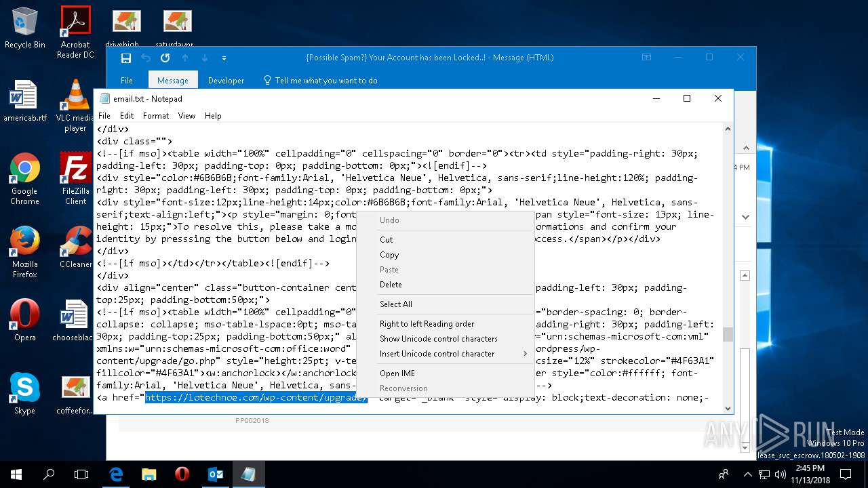Open the chooseblac document icon

click(x=73, y=320)
